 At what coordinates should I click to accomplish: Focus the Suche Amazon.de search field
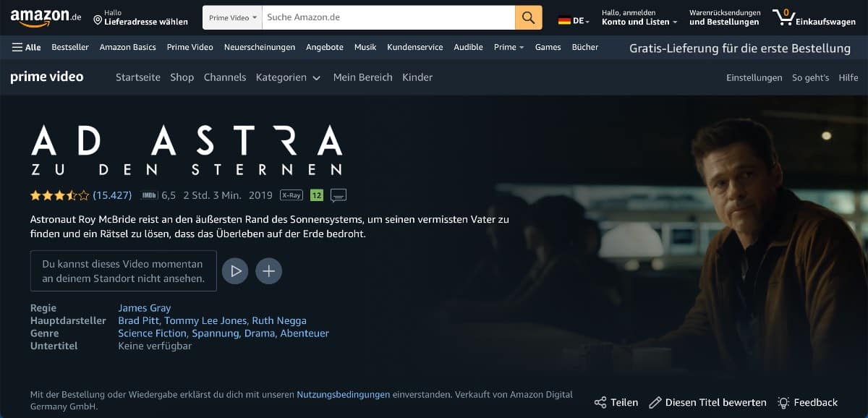[388, 17]
